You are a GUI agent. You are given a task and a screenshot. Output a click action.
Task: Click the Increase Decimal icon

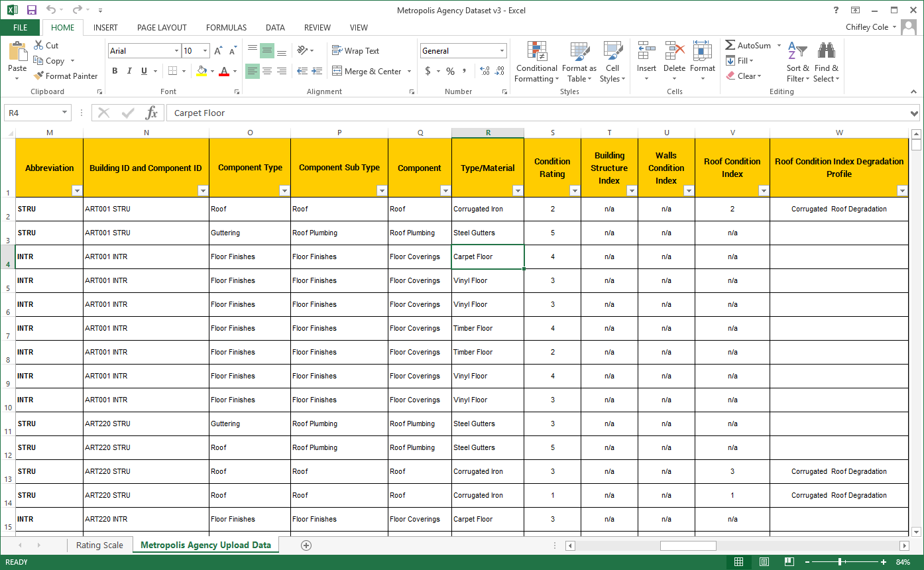click(x=483, y=71)
